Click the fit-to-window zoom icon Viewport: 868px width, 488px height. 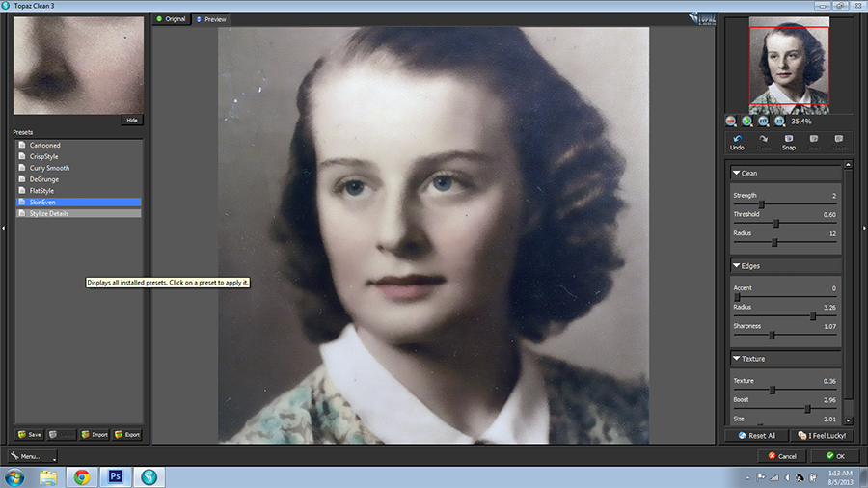coord(763,122)
